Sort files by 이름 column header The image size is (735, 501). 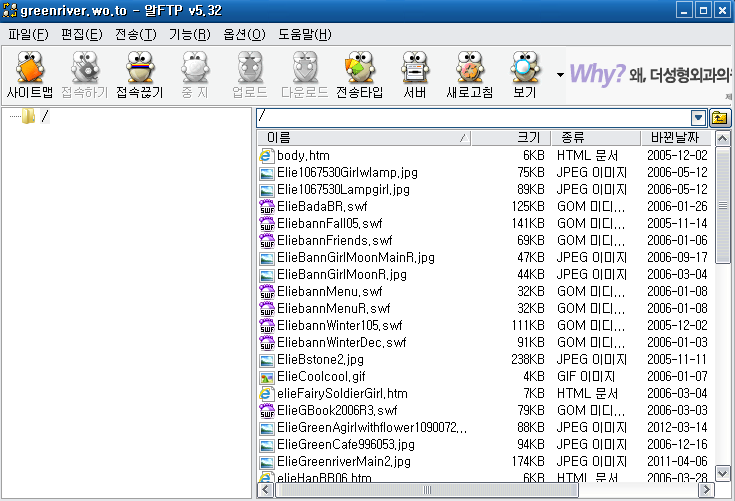(360, 137)
